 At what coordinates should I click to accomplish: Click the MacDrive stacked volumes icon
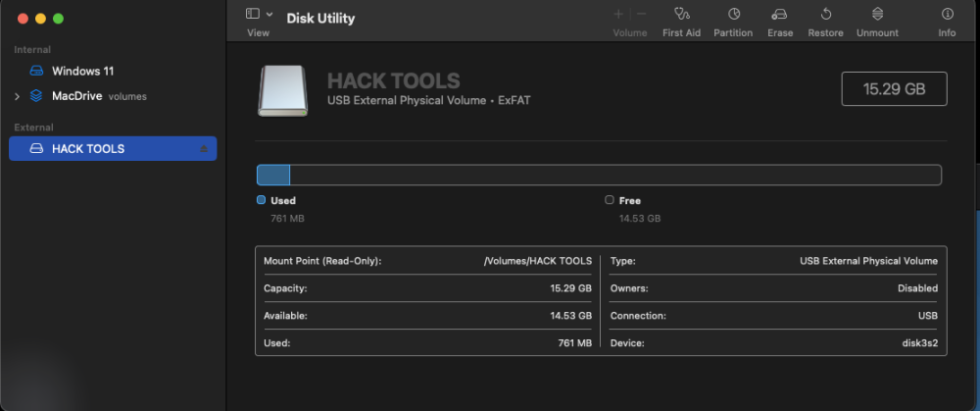coord(36,96)
